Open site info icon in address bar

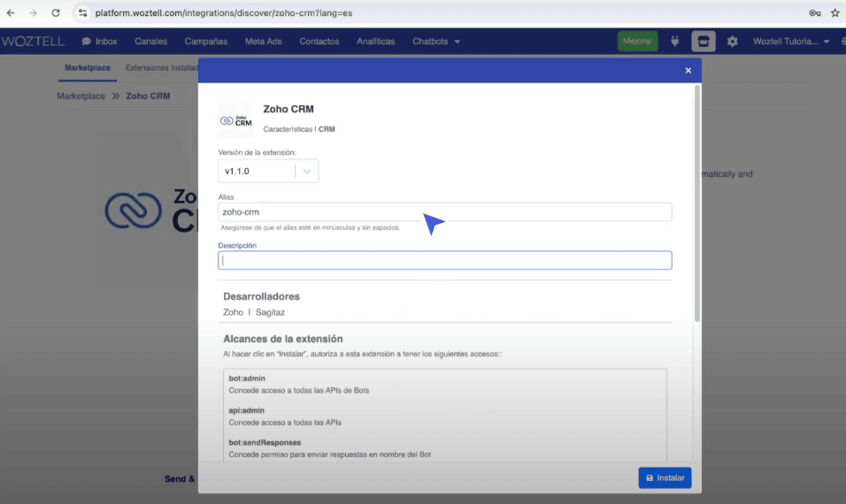tap(82, 13)
